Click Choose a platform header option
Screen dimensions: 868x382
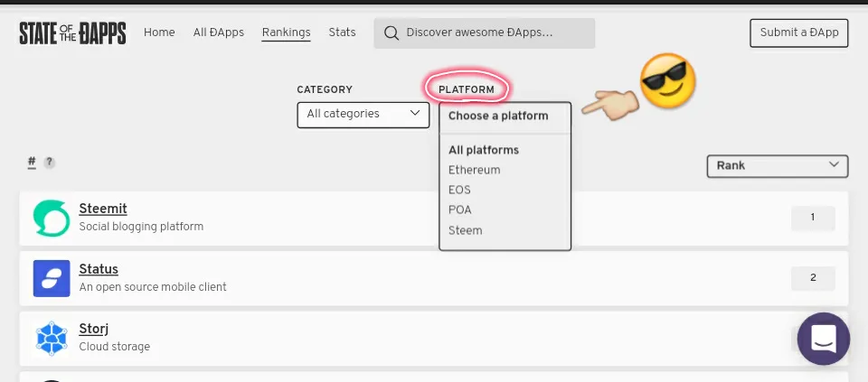498,116
